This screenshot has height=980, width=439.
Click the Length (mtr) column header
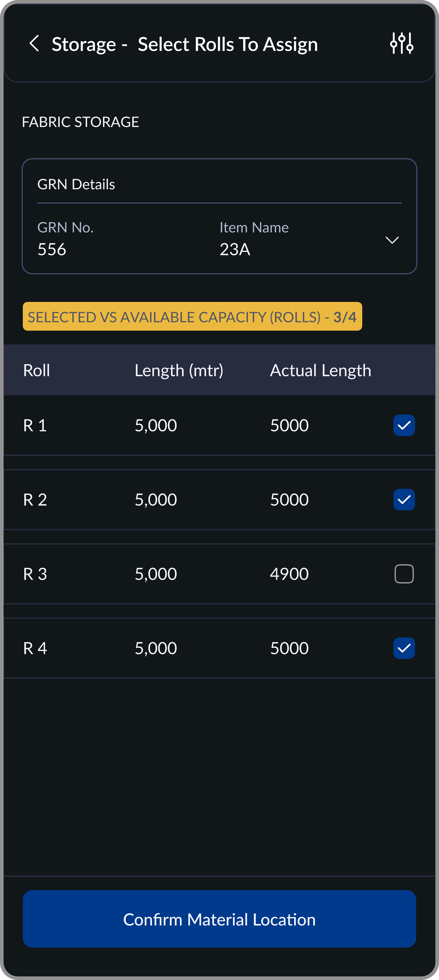179,370
